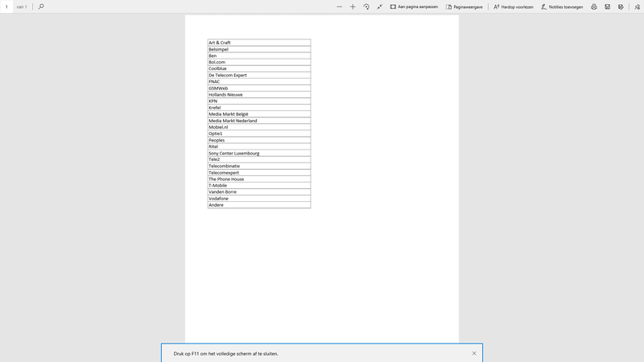Open the search magnifier icon
This screenshot has height=362, width=644.
[x=41, y=6]
